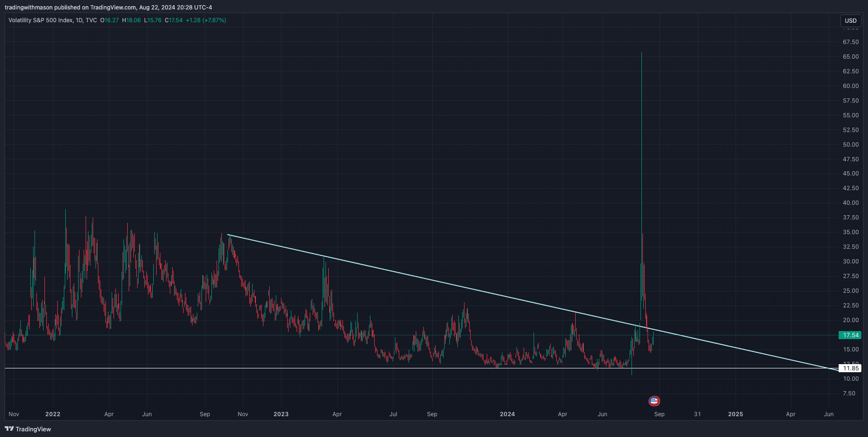The width and height of the screenshot is (868, 437).
Task: Open the USD currency selector
Action: [x=850, y=20]
